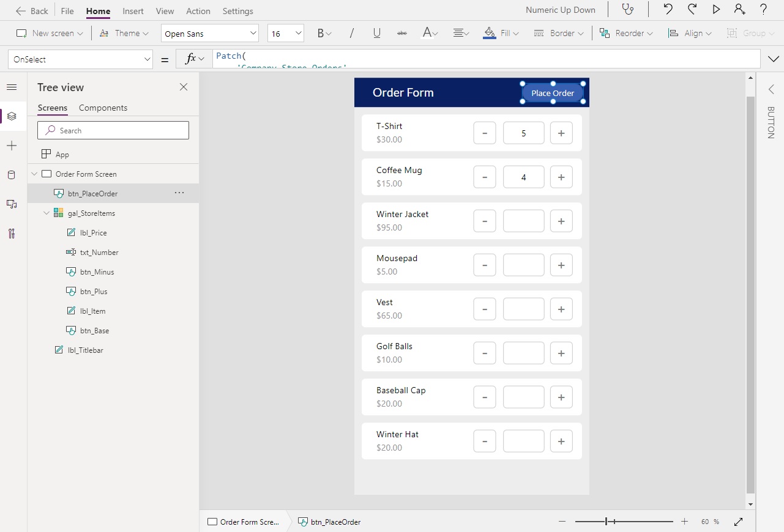Image resolution: width=784 pixels, height=532 pixels.
Task: Click the Undo icon
Action: 668,10
